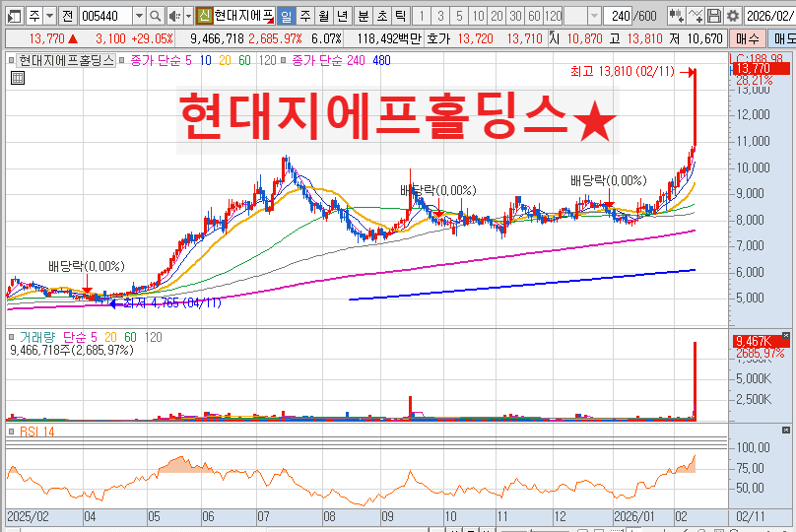Click the 02/11 date cell on timeline
796x532 pixels.
[751, 517]
